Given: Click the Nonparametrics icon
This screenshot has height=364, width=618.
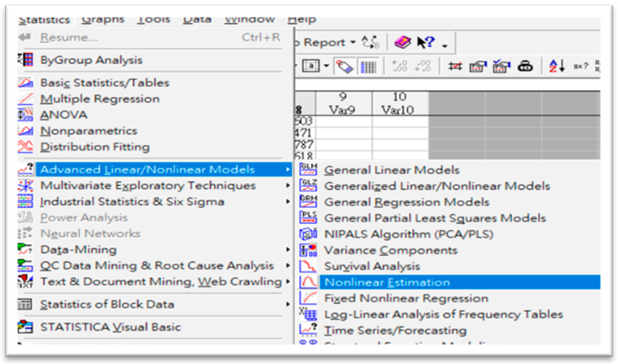Looking at the screenshot, I should click(x=25, y=130).
